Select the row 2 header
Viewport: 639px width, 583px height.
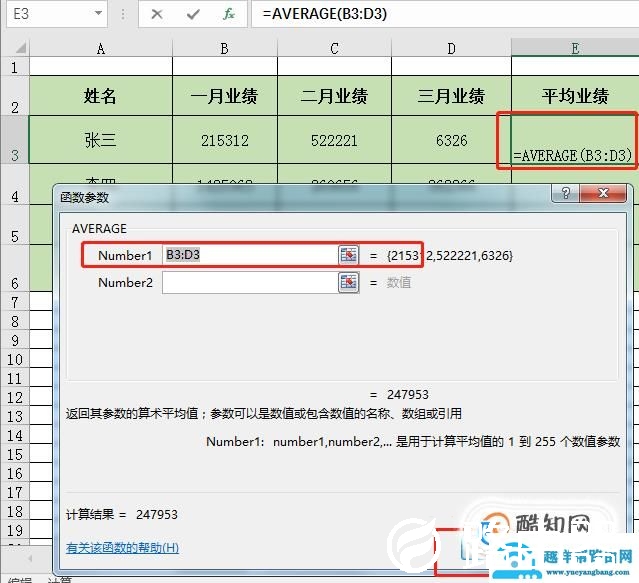(15, 96)
